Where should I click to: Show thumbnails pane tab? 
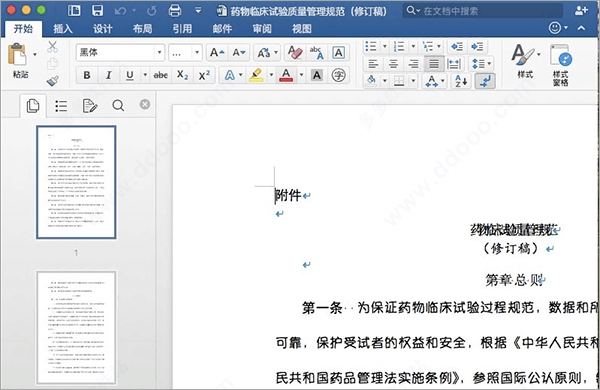tap(33, 106)
